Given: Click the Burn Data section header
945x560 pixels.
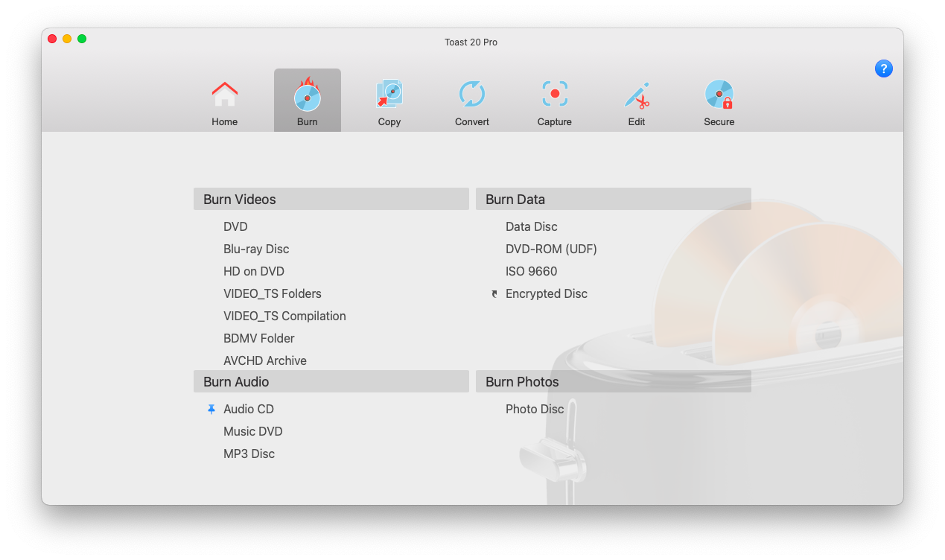Looking at the screenshot, I should click(614, 199).
